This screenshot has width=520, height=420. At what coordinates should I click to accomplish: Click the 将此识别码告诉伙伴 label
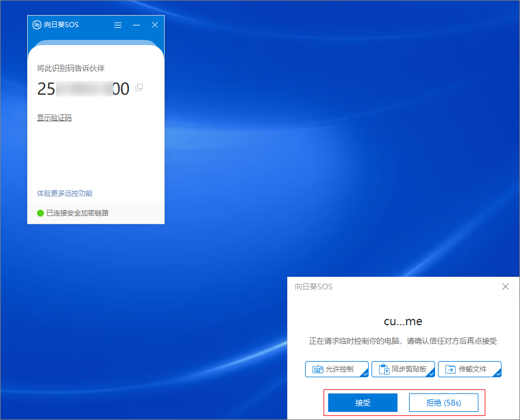(x=70, y=68)
